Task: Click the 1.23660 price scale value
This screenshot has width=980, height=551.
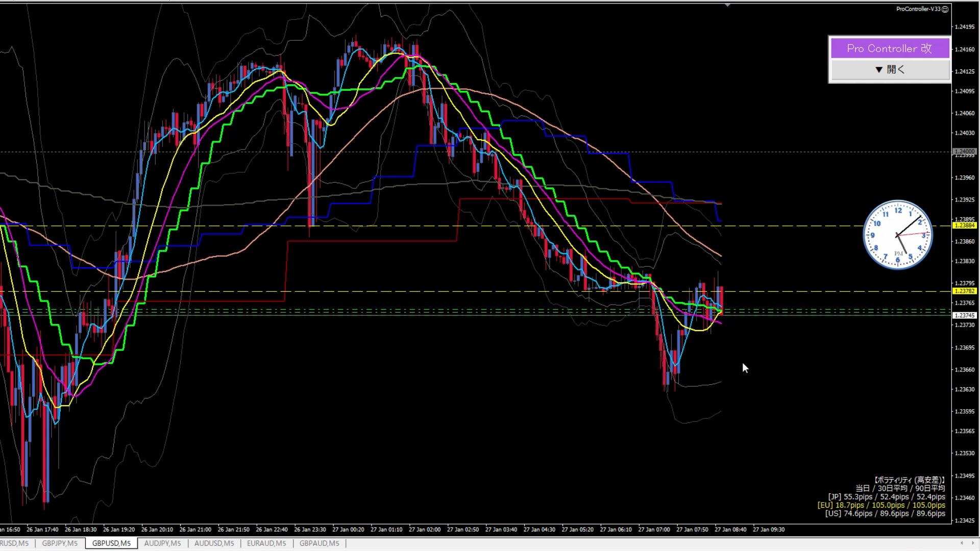Action: click(x=965, y=369)
